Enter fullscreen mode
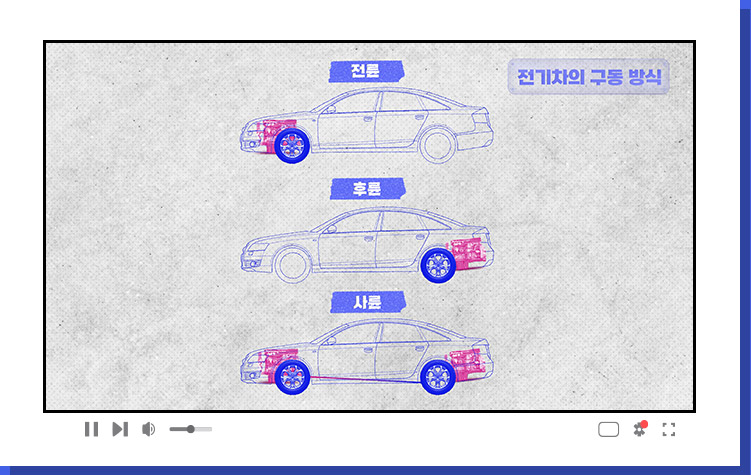Viewport: 751px width, 475px height. (x=669, y=430)
